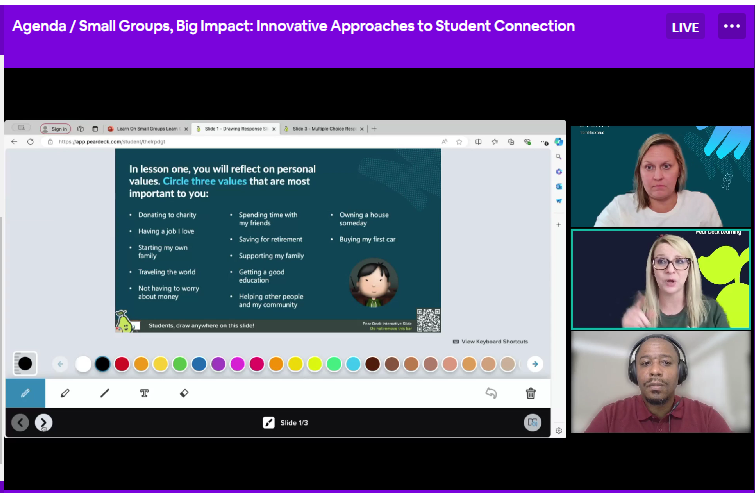This screenshot has width=755, height=493.
Task: Select the middle presenter video with glasses
Action: pos(660,280)
